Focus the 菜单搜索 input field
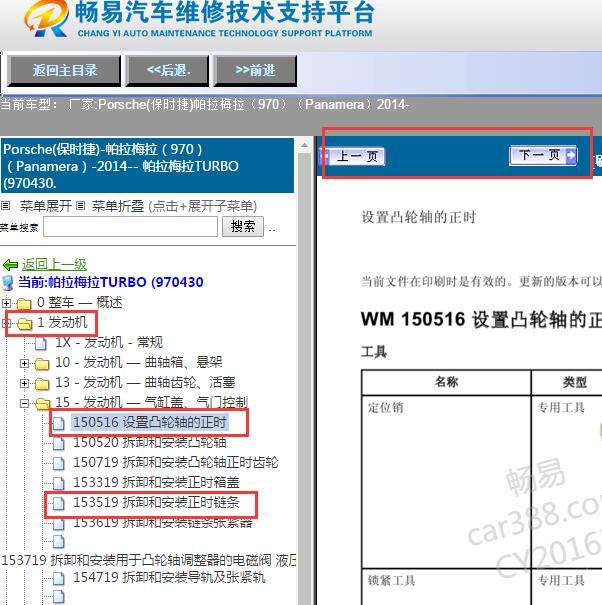The image size is (602, 605). coord(130,226)
